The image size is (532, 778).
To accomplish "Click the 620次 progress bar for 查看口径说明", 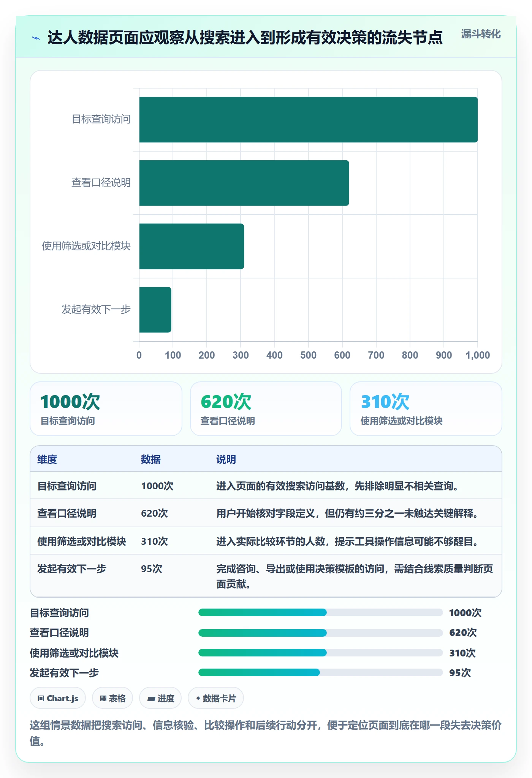I will tap(320, 633).
